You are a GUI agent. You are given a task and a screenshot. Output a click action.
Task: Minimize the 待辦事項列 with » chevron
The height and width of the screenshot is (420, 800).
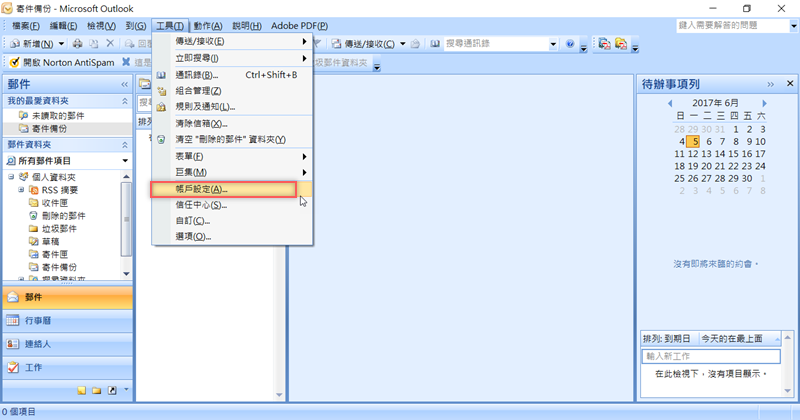(770, 84)
